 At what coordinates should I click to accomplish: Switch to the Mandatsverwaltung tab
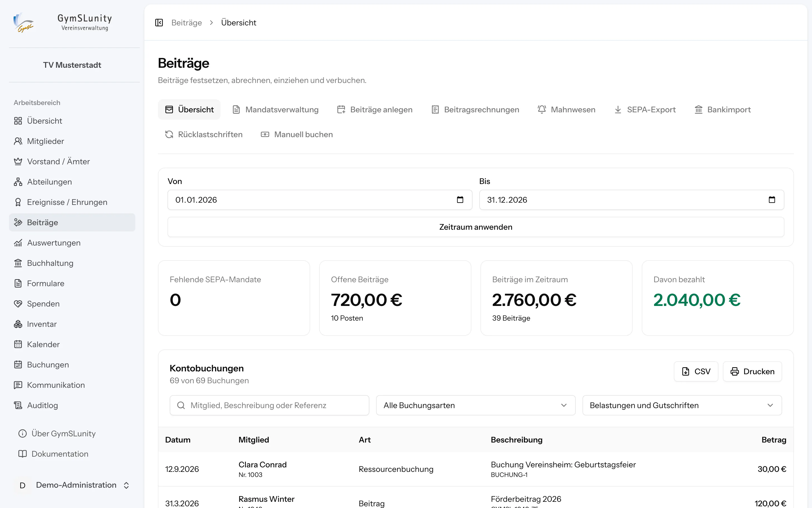(x=275, y=110)
